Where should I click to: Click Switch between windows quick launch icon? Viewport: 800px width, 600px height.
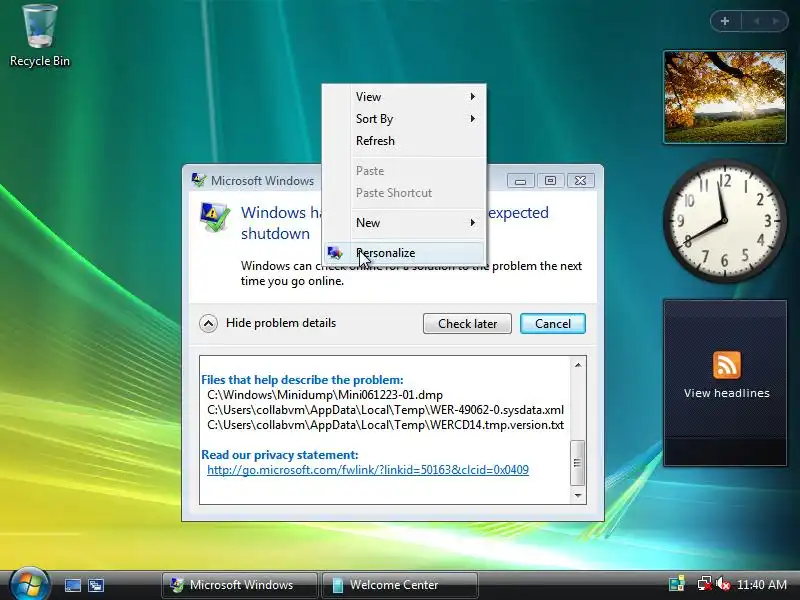95,585
